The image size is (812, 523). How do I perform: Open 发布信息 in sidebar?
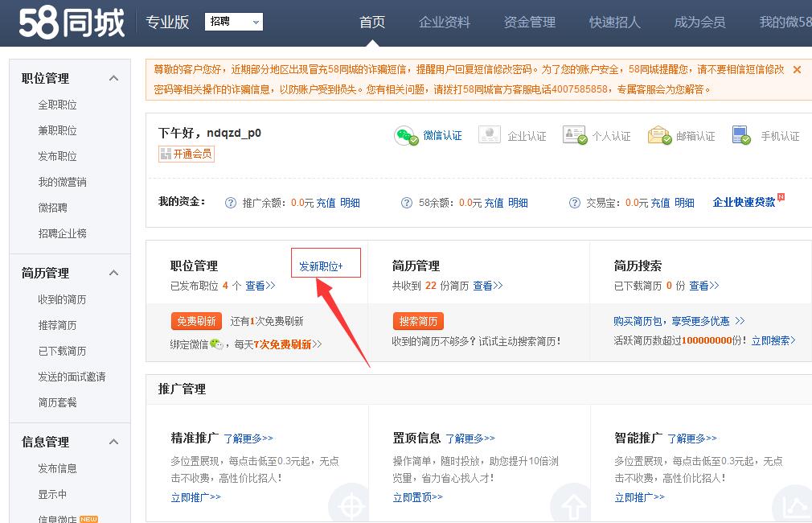pyautogui.click(x=57, y=468)
